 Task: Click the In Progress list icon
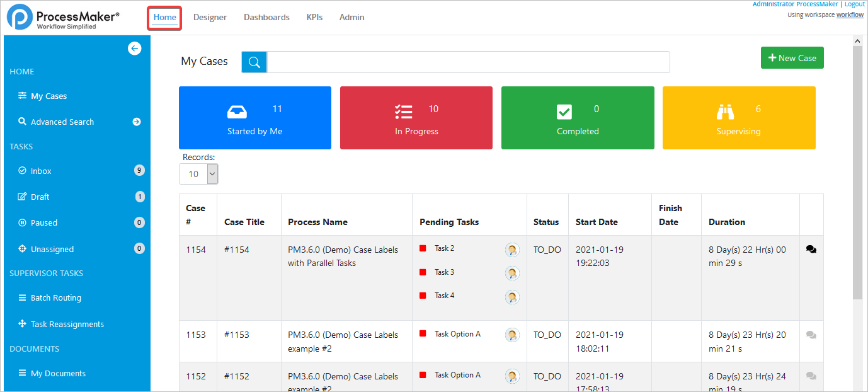(x=404, y=110)
